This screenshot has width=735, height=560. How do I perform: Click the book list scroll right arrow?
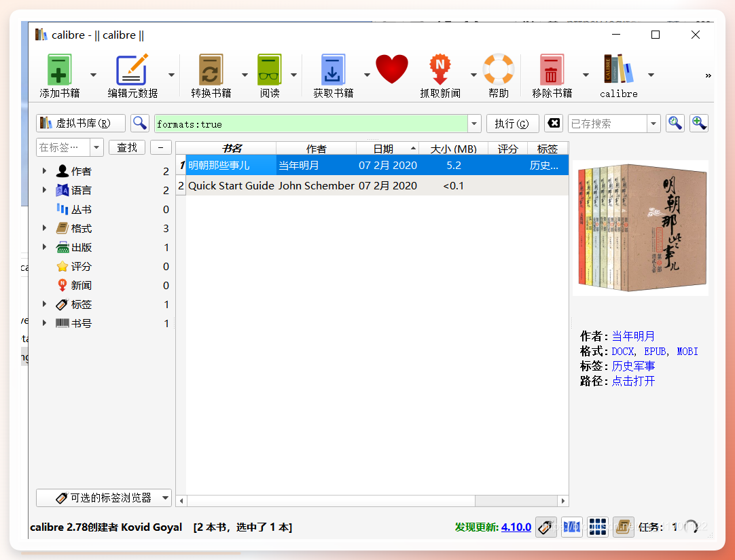click(x=563, y=501)
